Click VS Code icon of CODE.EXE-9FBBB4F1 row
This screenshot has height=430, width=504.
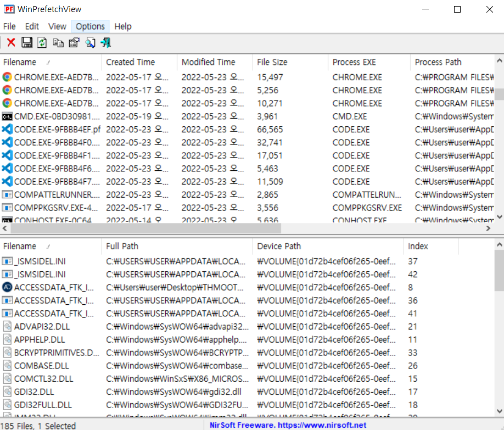pyautogui.click(x=7, y=155)
